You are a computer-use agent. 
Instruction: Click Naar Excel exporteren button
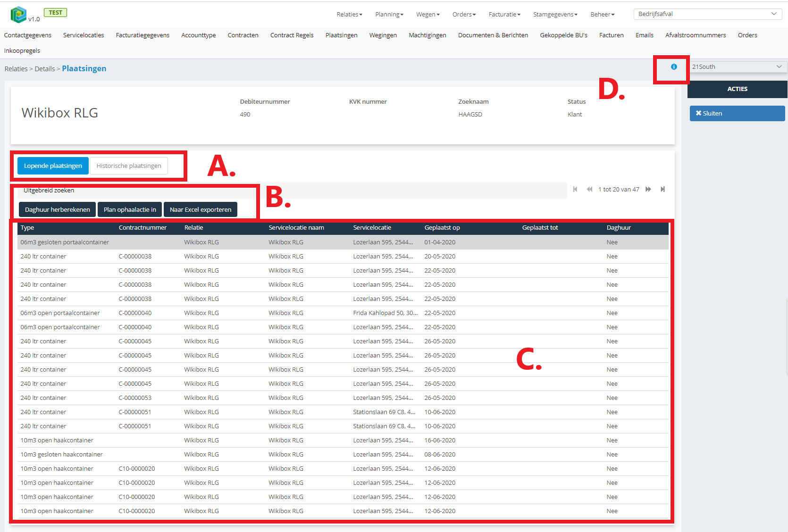pos(201,210)
